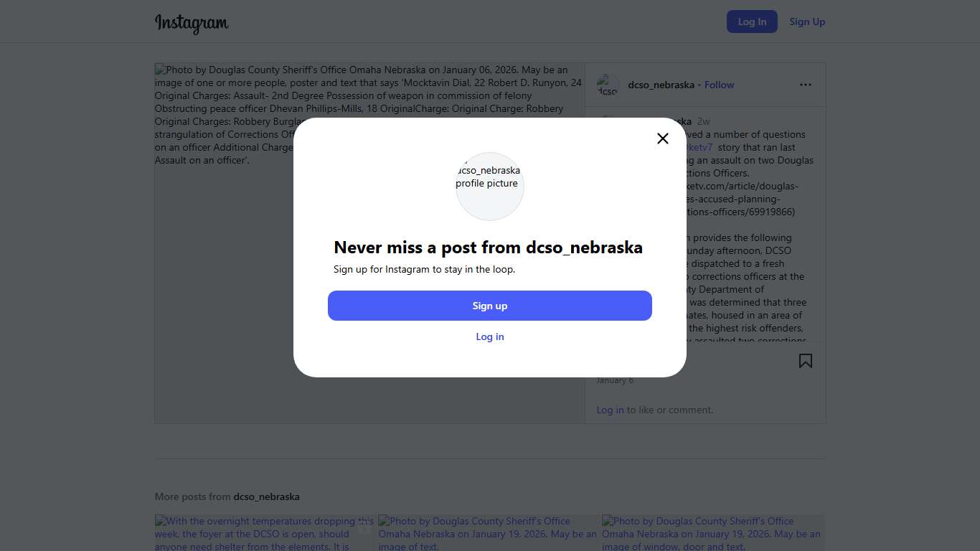
Task: Open the overnight temperatures shelter post thumbnail
Action: point(265,533)
